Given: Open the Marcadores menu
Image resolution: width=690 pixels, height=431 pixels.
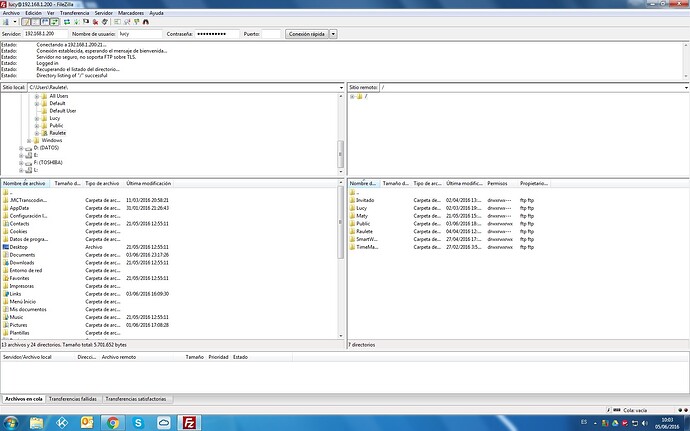Looking at the screenshot, I should [131, 13].
